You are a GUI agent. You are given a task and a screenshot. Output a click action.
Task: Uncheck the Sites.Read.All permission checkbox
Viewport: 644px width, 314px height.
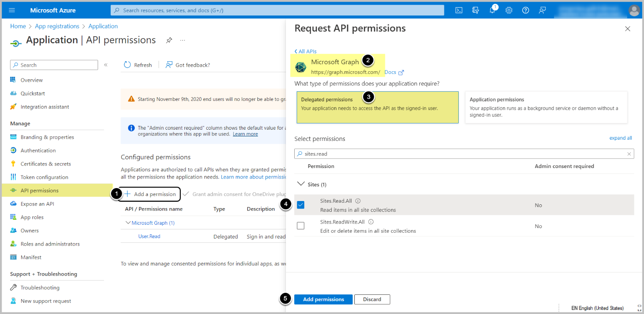301,205
